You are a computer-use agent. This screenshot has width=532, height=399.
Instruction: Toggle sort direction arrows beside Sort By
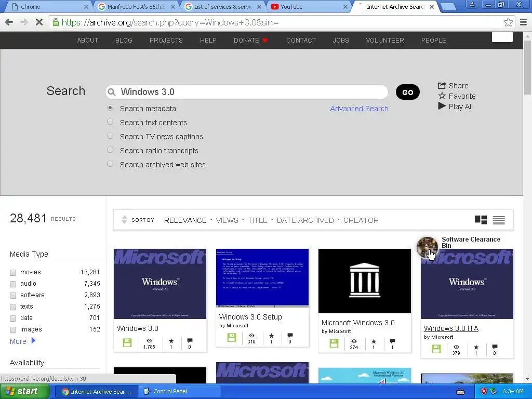tap(124, 220)
